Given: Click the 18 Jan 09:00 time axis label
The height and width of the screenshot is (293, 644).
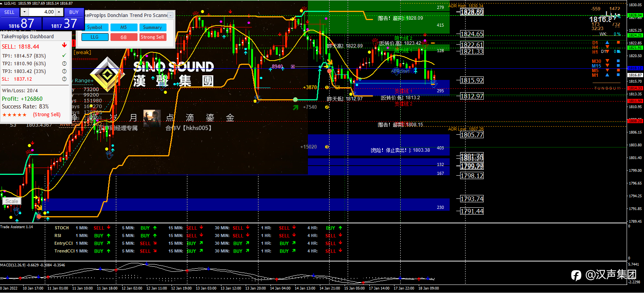Looking at the screenshot, I should tap(428, 288).
